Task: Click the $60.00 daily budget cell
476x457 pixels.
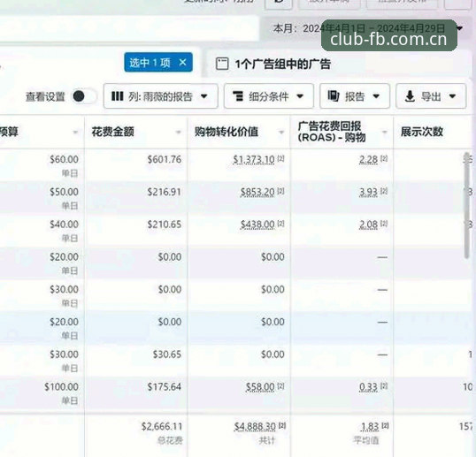Action: pos(64,159)
